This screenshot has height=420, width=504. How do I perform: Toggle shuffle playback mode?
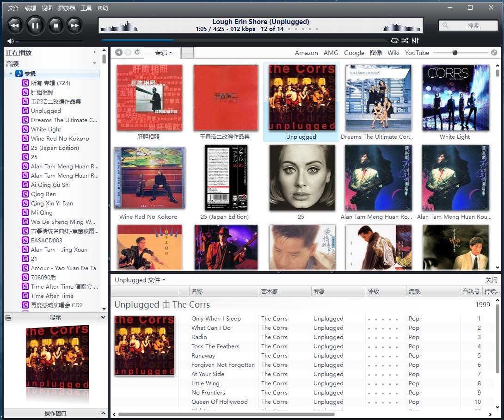405,41
